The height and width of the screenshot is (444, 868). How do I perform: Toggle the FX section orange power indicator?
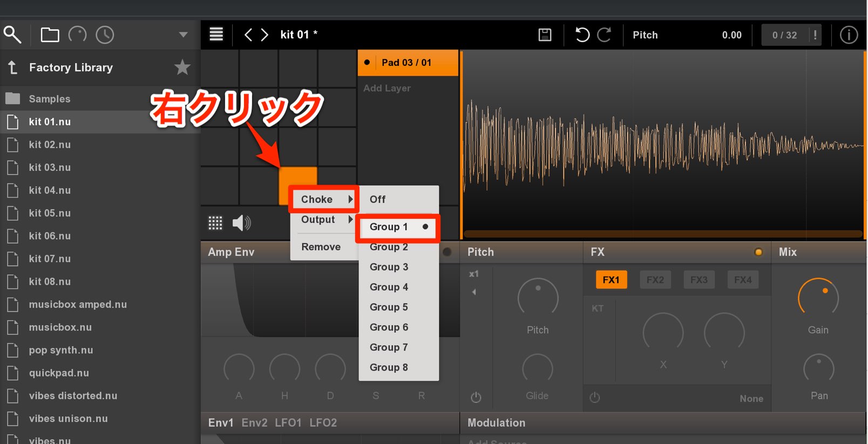click(758, 252)
